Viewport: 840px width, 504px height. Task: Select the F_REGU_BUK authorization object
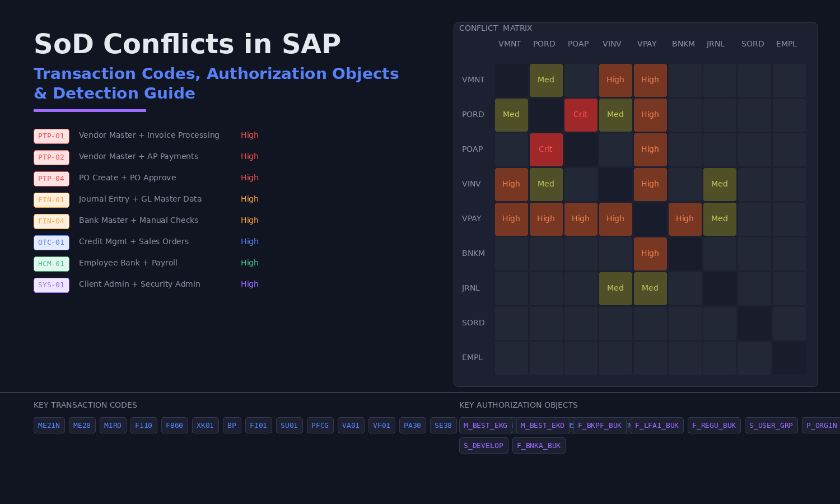click(x=714, y=425)
